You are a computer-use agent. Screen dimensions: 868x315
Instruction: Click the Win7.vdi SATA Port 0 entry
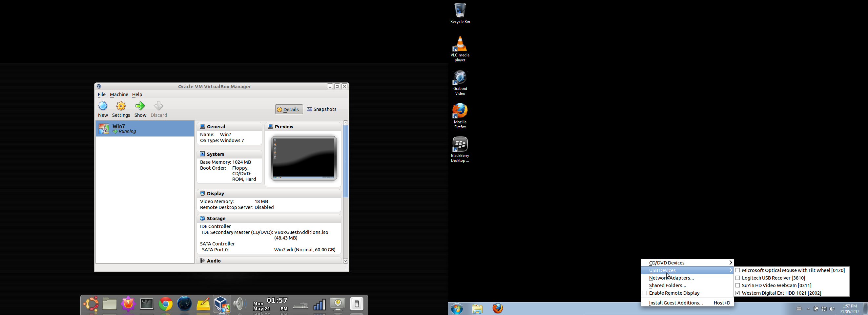click(305, 250)
